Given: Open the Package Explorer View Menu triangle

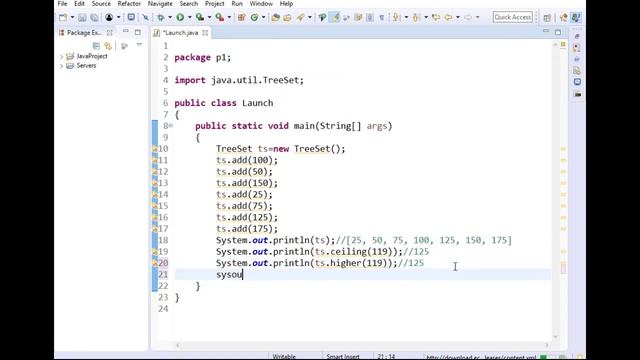Looking at the screenshot, I should [x=139, y=45].
